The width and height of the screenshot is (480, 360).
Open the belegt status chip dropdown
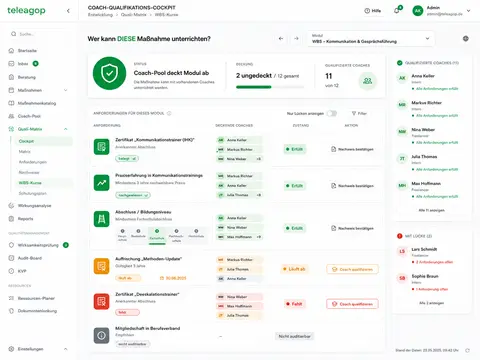tap(127, 159)
